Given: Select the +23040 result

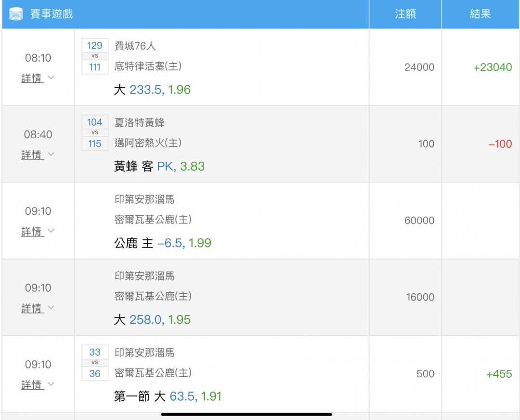Looking at the screenshot, I should click(493, 67).
